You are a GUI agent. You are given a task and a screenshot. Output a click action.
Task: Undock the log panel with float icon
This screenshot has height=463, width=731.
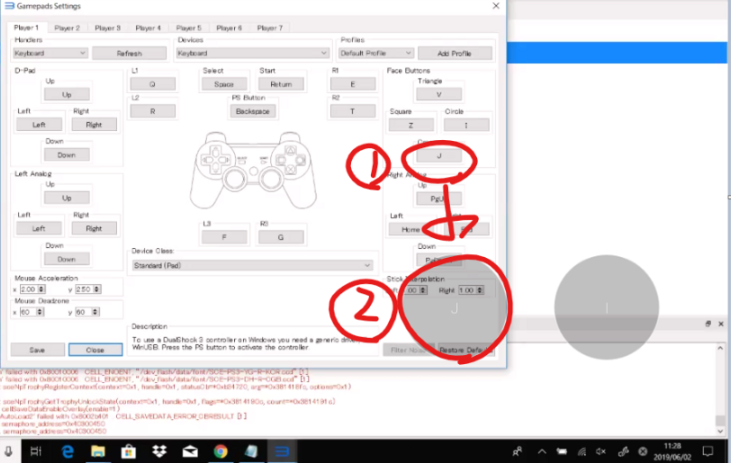pyautogui.click(x=708, y=324)
